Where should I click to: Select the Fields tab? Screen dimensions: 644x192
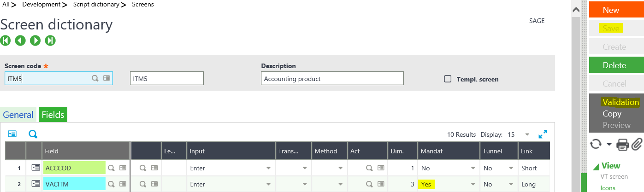pos(53,115)
